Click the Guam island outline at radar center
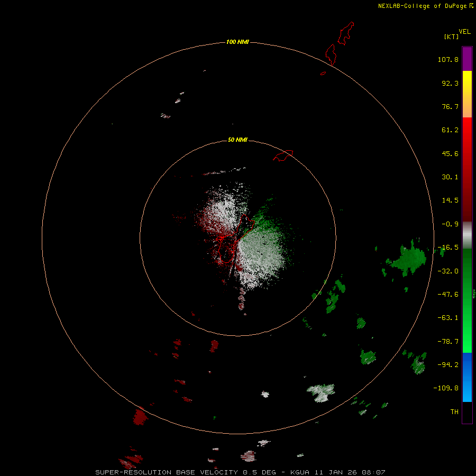 point(234,240)
